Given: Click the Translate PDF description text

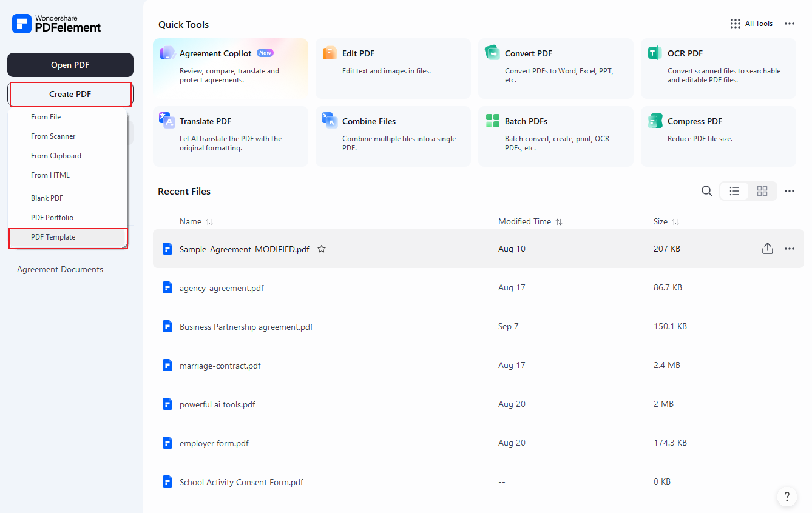Looking at the screenshot, I should point(231,143).
